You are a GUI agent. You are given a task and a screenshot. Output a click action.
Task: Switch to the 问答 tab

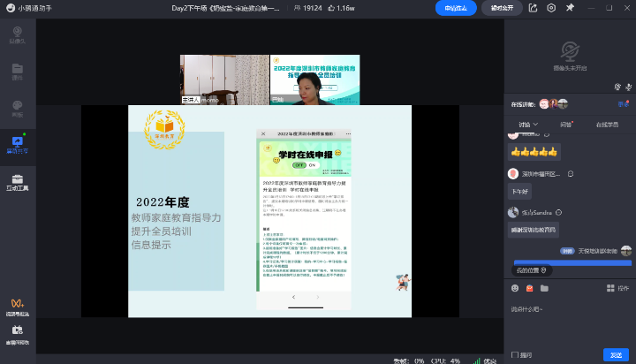565,125
